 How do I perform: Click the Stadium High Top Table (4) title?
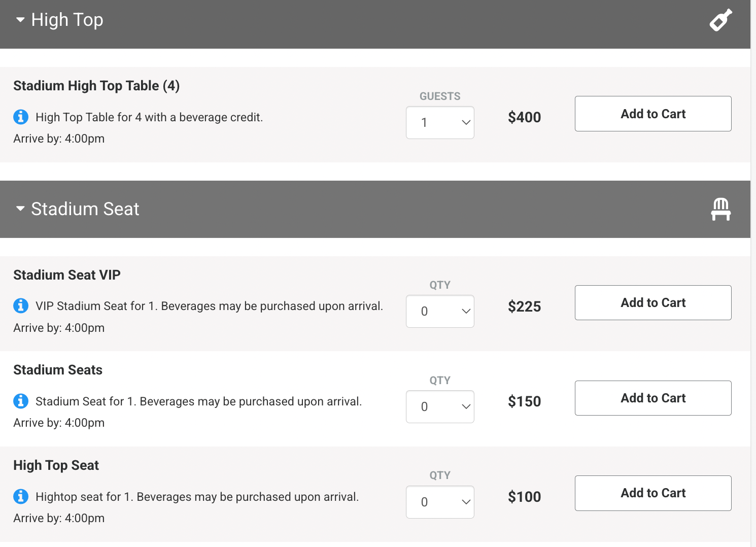(96, 86)
